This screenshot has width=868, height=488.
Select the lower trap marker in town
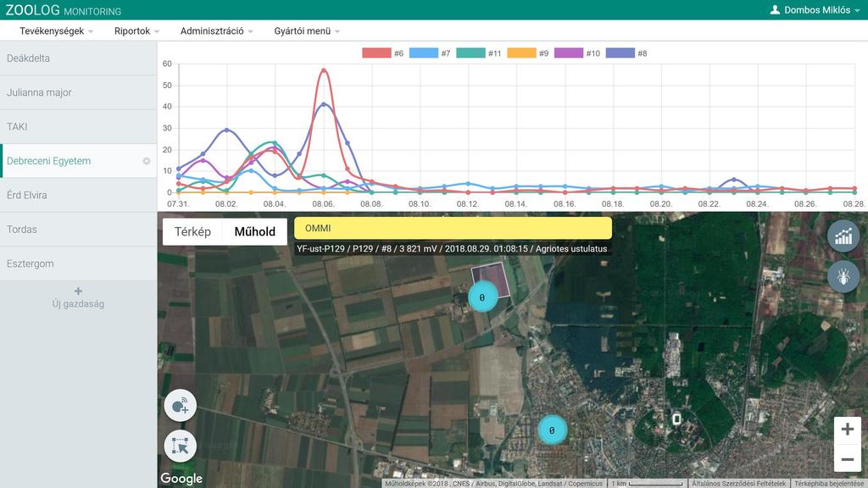(552, 430)
